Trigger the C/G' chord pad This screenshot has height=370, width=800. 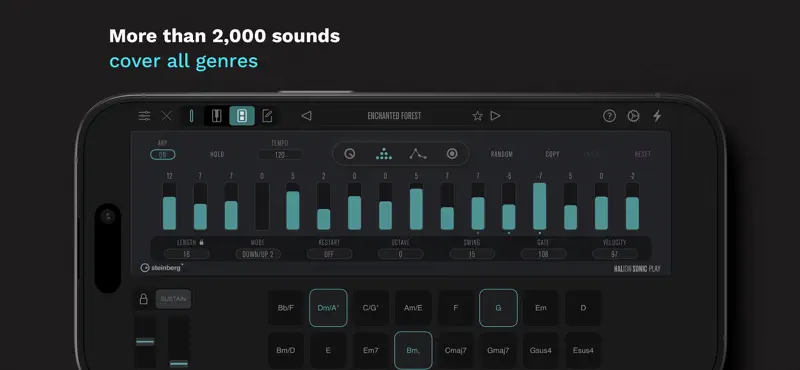coord(371,308)
